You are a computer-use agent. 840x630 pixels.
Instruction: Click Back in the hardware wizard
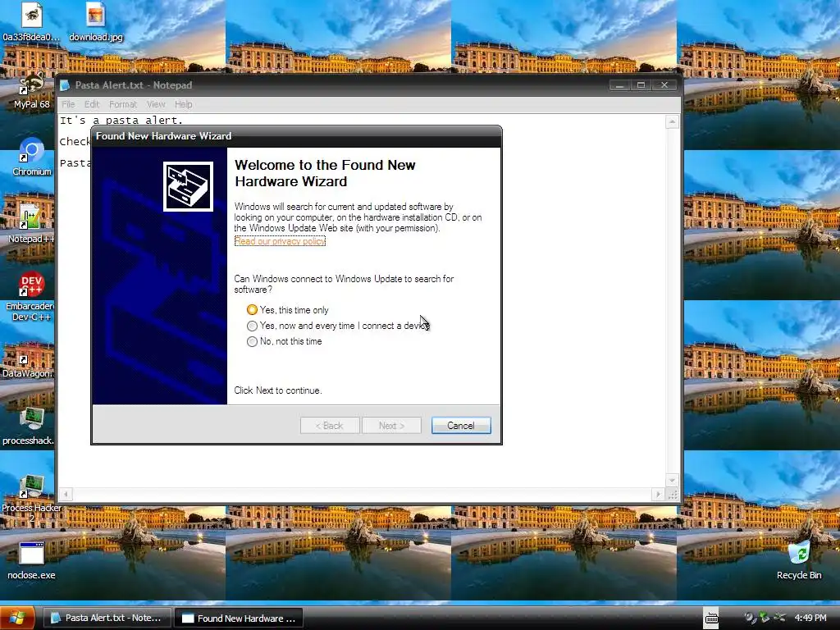tap(330, 426)
